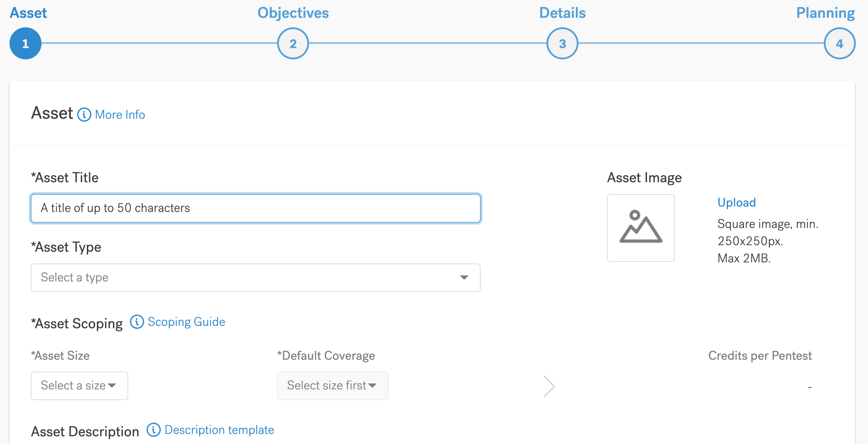Image resolution: width=868 pixels, height=444 pixels.
Task: Click the Upload link for asset image
Action: 736,202
